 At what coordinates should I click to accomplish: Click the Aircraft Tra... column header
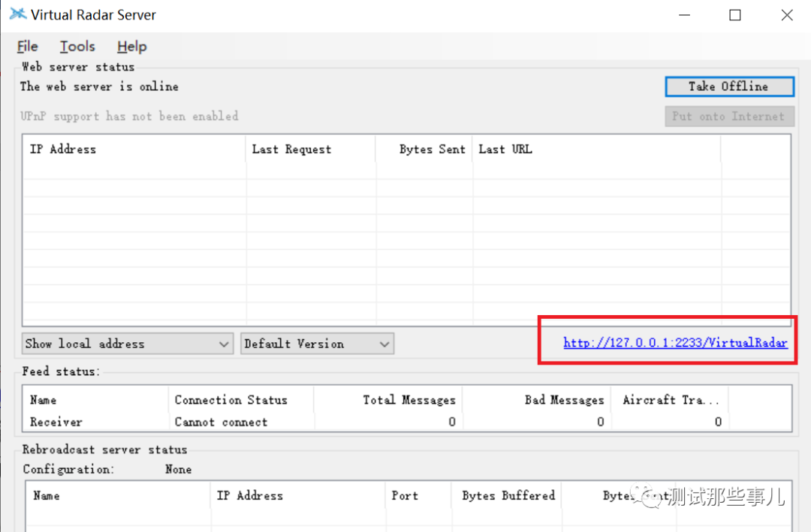click(x=670, y=400)
